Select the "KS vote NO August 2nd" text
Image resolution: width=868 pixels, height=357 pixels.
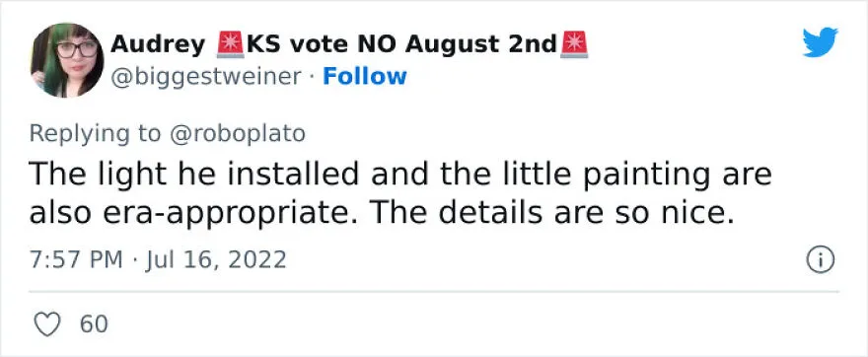401,44
